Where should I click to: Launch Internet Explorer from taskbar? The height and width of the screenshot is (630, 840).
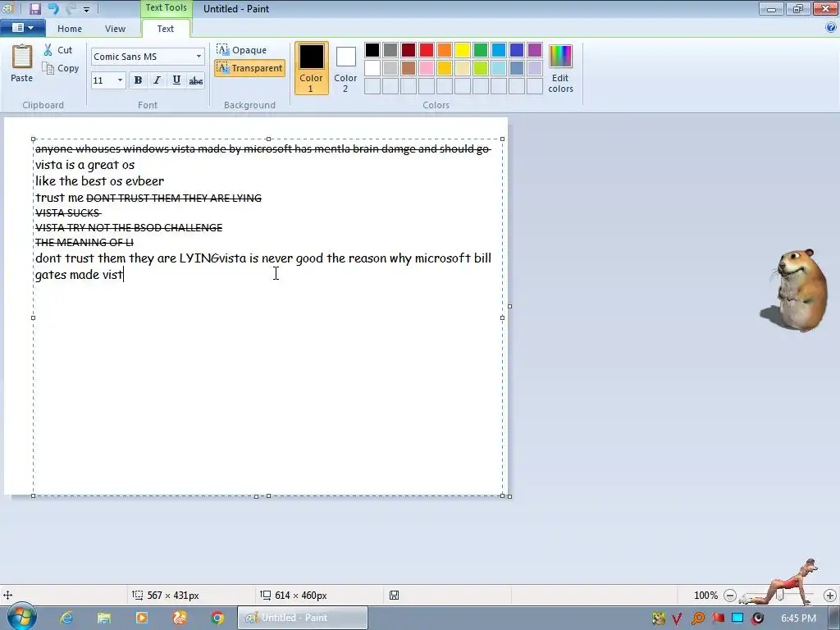click(x=66, y=618)
